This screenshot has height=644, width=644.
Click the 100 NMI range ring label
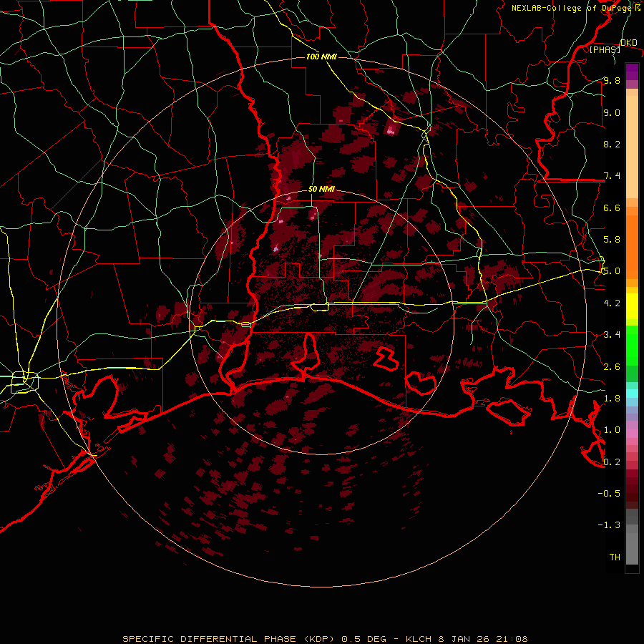click(x=321, y=57)
